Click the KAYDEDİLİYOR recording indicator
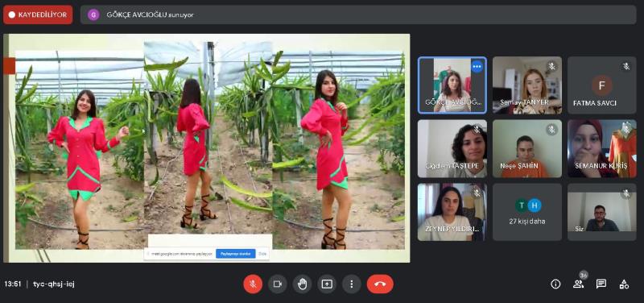Image resolution: width=644 pixels, height=303 pixels. point(38,15)
